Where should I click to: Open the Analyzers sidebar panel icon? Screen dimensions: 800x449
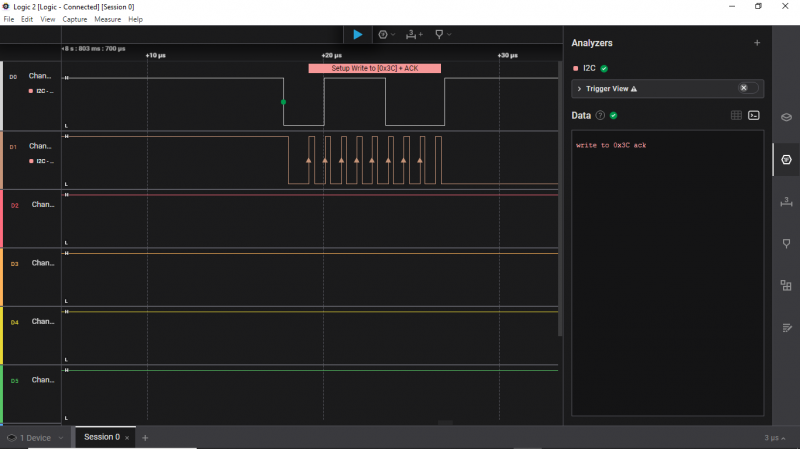click(x=786, y=159)
